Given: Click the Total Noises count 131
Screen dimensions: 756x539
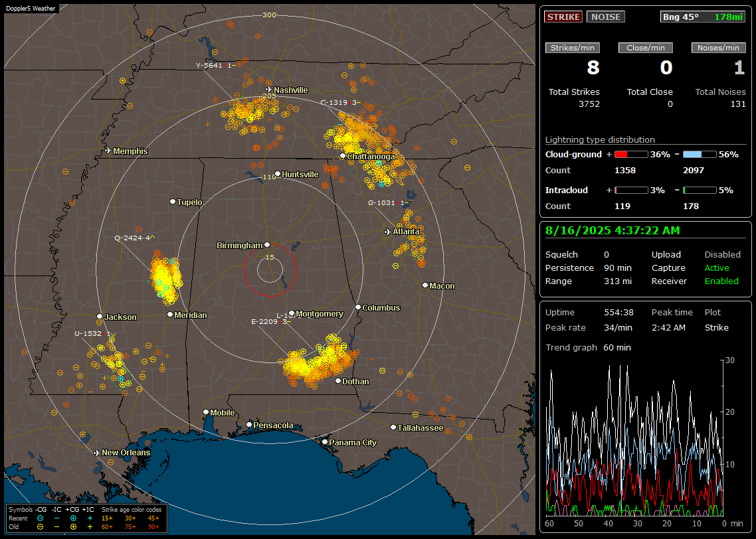Looking at the screenshot, I should pos(737,104).
